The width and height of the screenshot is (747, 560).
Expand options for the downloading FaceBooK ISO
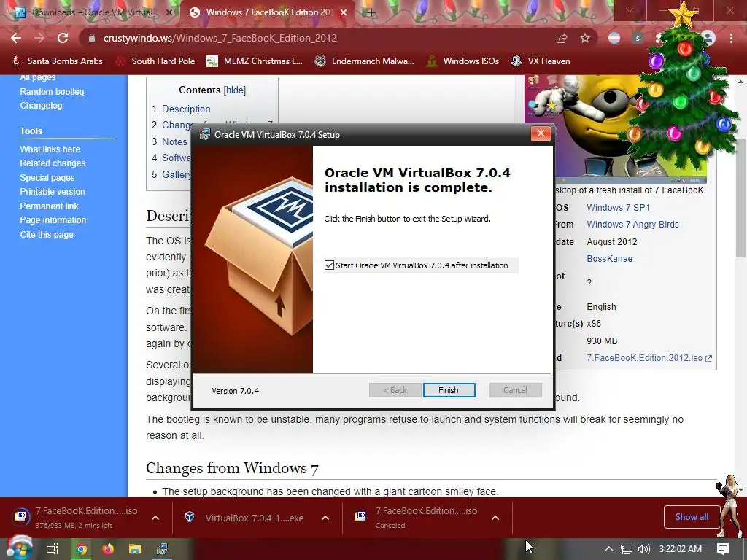155,518
